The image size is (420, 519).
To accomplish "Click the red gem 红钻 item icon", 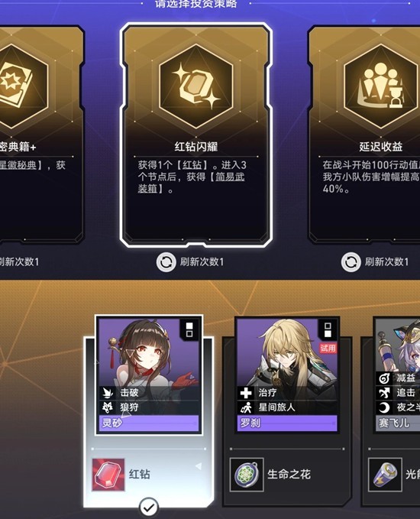I will pos(108,475).
